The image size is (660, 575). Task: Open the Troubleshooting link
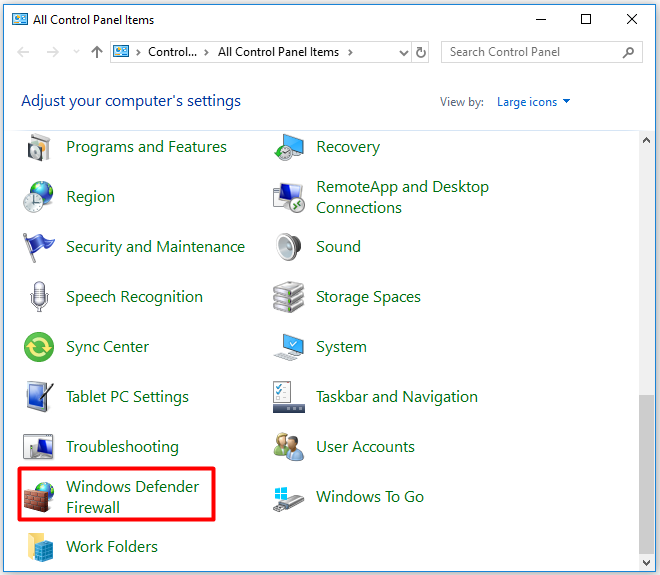pos(122,447)
